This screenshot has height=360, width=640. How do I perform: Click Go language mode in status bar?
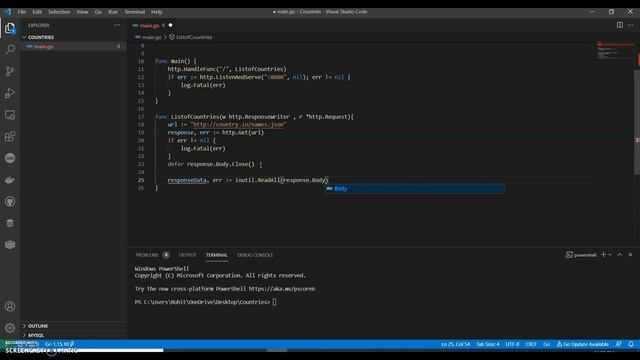pos(546,344)
